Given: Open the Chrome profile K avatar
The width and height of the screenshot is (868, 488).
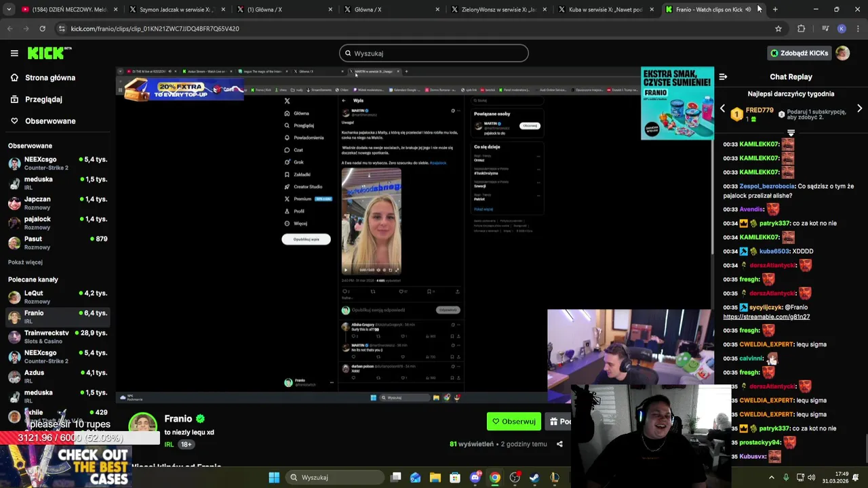Looking at the screenshot, I should 842,28.
